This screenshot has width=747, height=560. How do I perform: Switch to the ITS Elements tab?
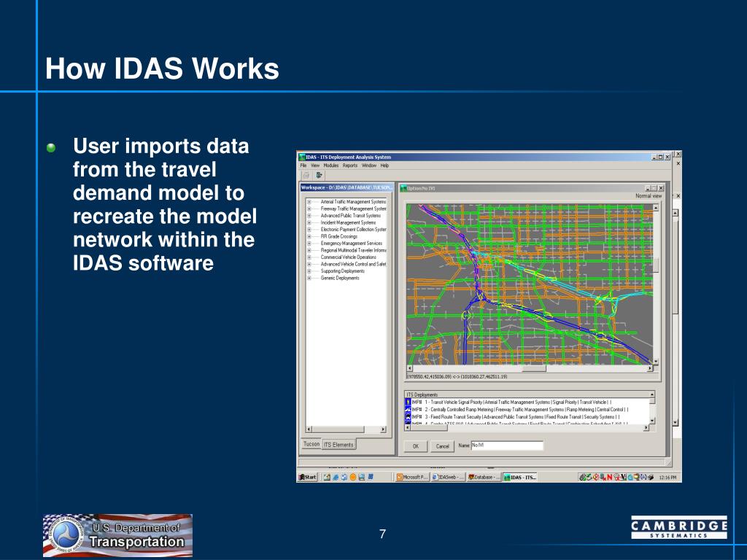point(338,445)
